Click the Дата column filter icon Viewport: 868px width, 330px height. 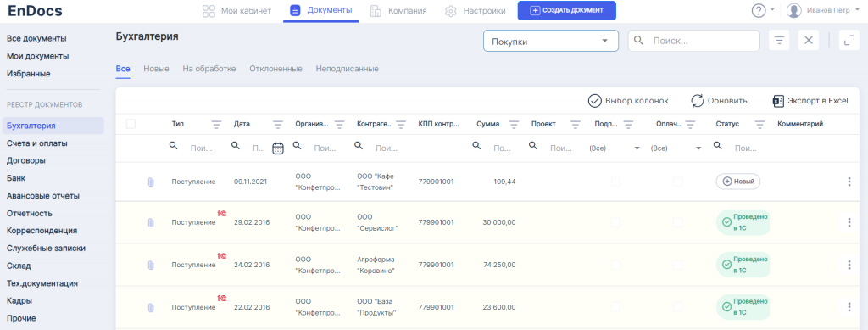278,125
